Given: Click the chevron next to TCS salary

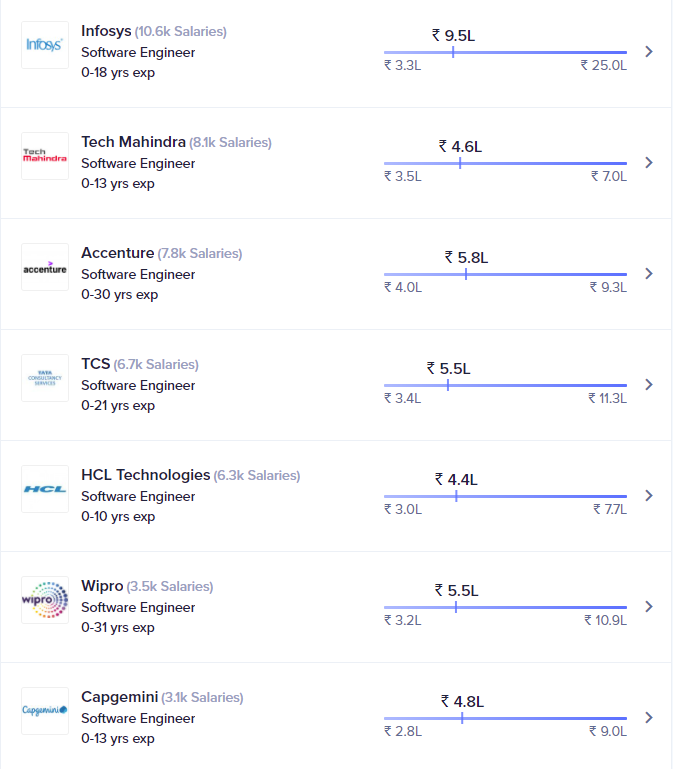Looking at the screenshot, I should point(649,384).
